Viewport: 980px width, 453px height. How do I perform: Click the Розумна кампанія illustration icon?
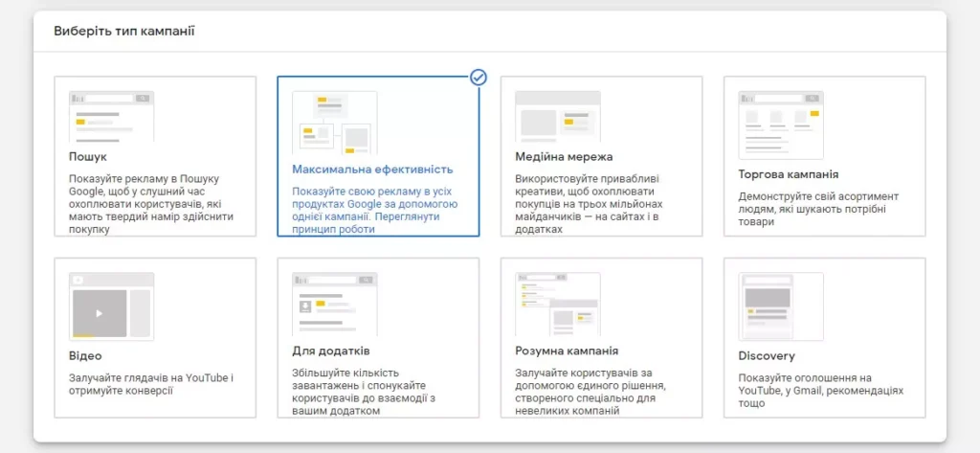pyautogui.click(x=557, y=305)
